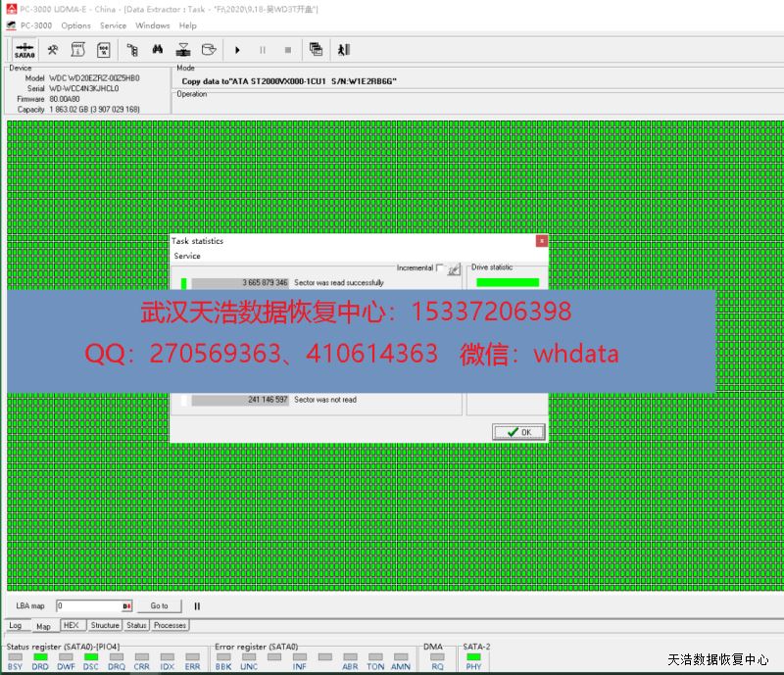Click the SATA0 port selector icon

pyautogui.click(x=25, y=49)
